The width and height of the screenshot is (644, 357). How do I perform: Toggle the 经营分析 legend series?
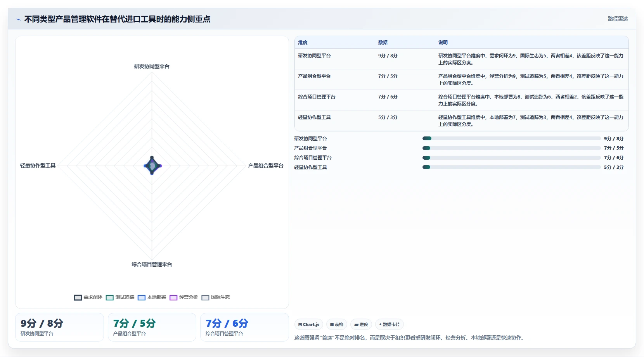pyautogui.click(x=184, y=297)
